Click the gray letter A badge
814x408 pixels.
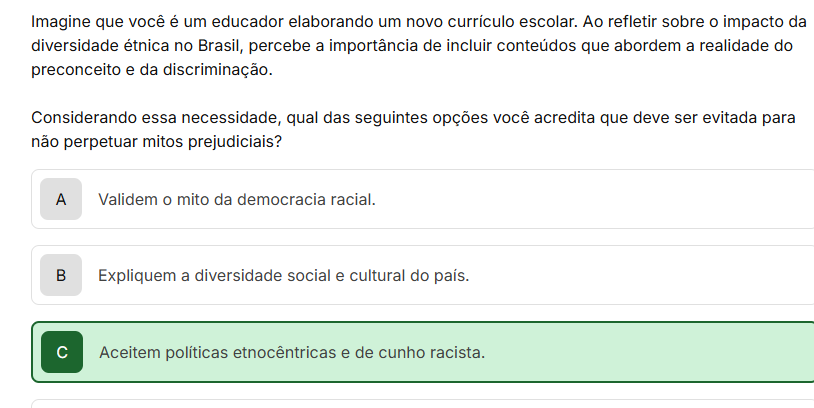(61, 199)
